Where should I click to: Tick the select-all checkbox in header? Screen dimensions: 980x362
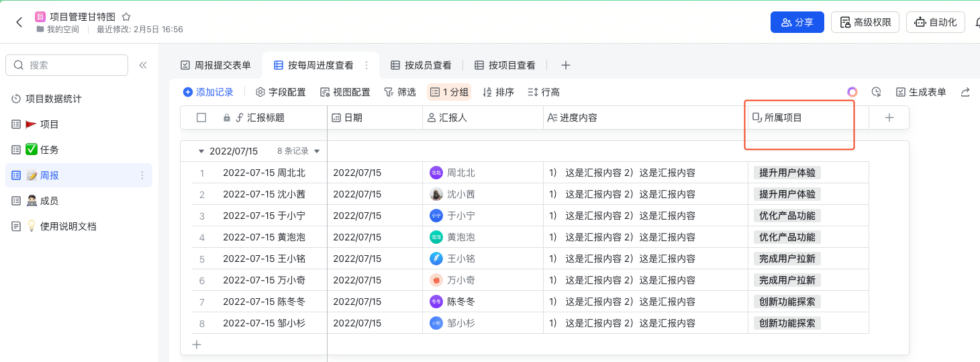point(201,118)
